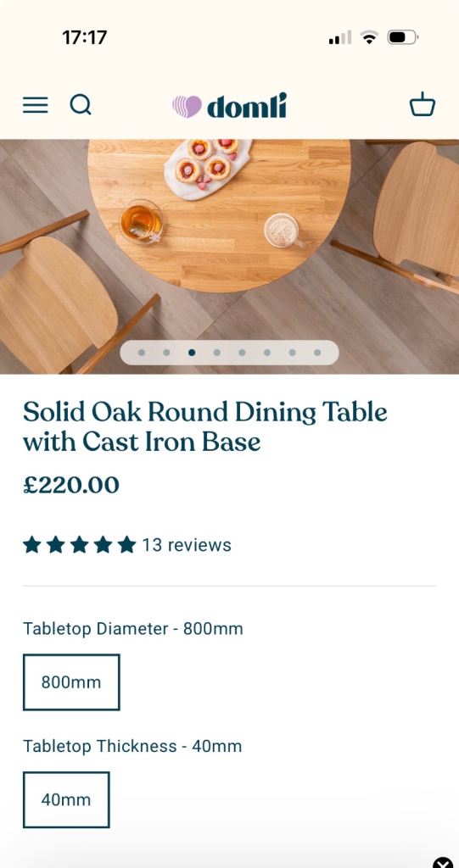This screenshot has width=459, height=868.
Task: Open the 13 reviews link
Action: coord(187,545)
